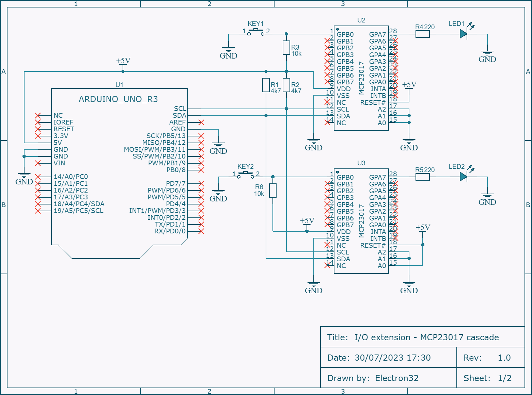Select the LED2 diode symbol
Image resolution: width=532 pixels, height=395 pixels.
pos(463,177)
